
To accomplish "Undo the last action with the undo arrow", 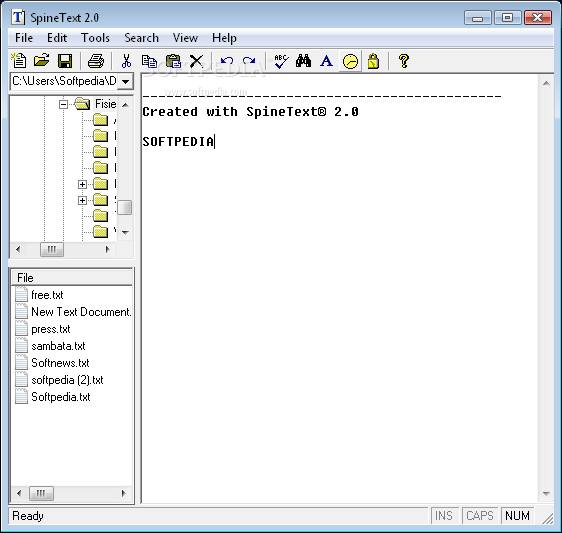I will (x=227, y=61).
